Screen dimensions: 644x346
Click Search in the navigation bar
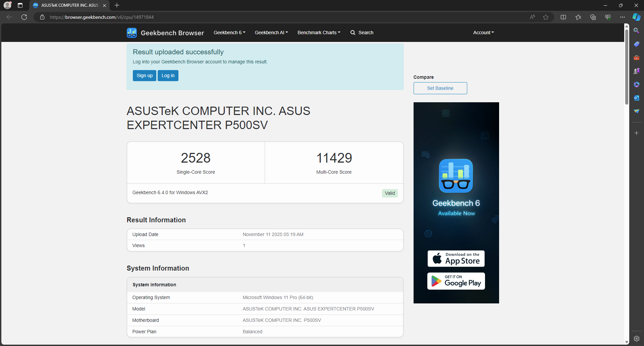(362, 33)
